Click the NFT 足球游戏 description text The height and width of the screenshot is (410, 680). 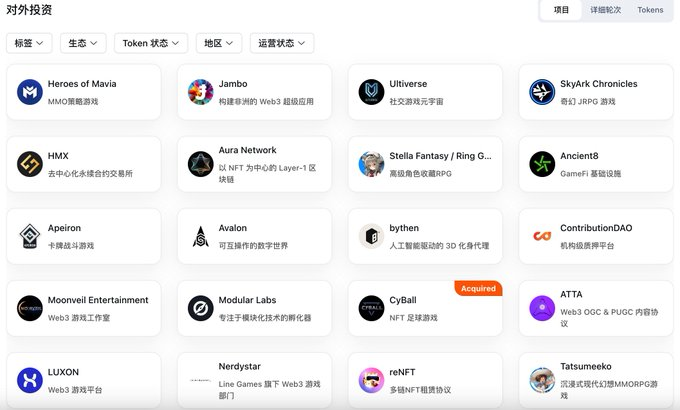(x=413, y=318)
